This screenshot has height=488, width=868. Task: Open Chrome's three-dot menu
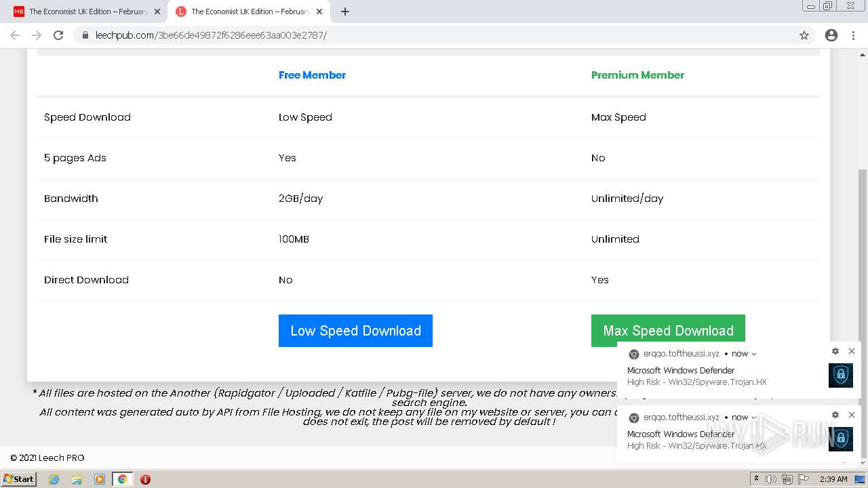point(853,35)
